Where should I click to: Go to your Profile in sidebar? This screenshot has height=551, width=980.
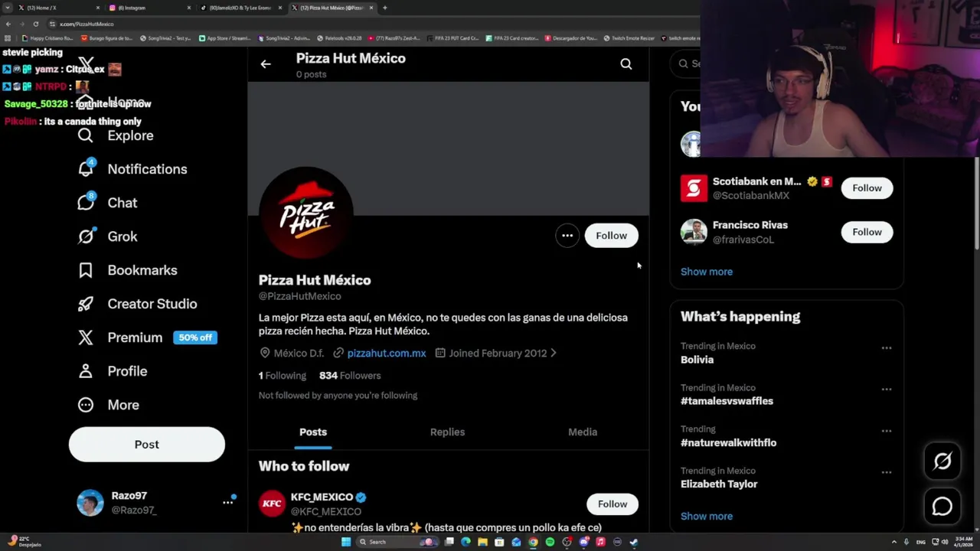coord(112,371)
